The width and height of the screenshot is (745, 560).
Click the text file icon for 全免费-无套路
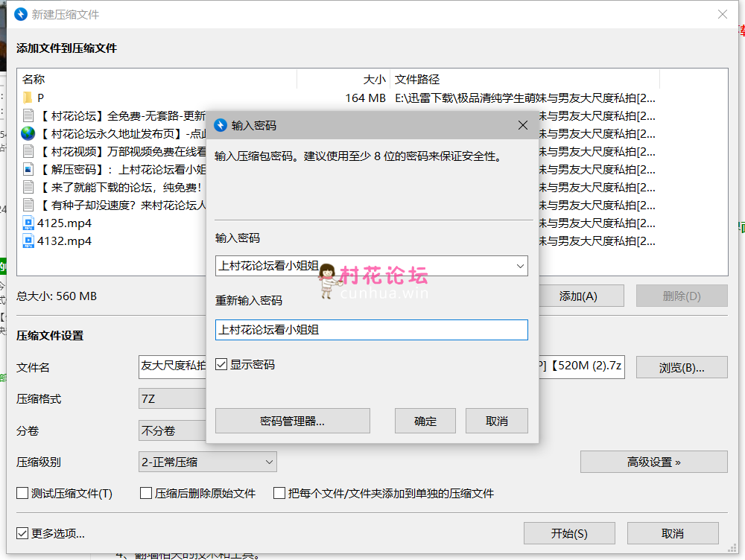[28, 115]
